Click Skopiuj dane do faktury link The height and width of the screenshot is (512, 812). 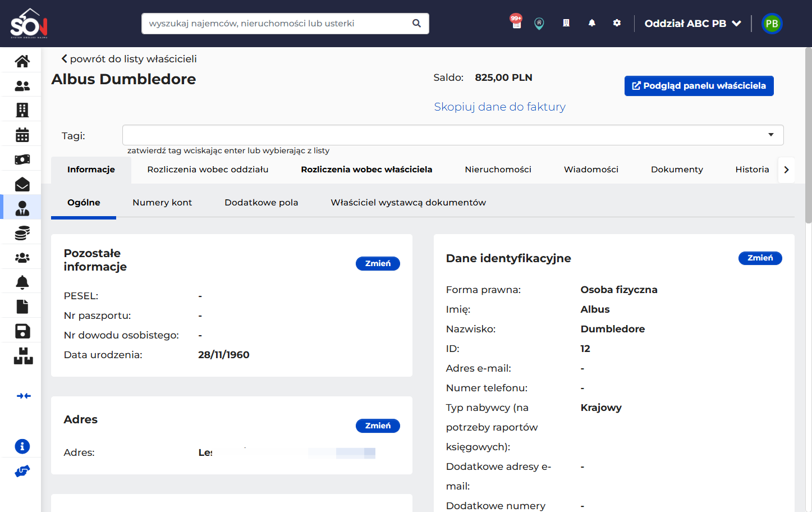500,107
